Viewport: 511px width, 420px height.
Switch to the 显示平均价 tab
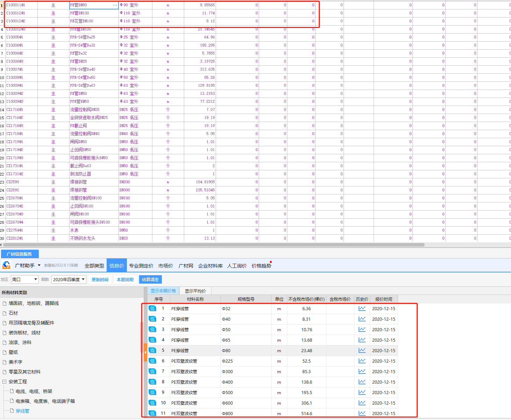point(195,291)
